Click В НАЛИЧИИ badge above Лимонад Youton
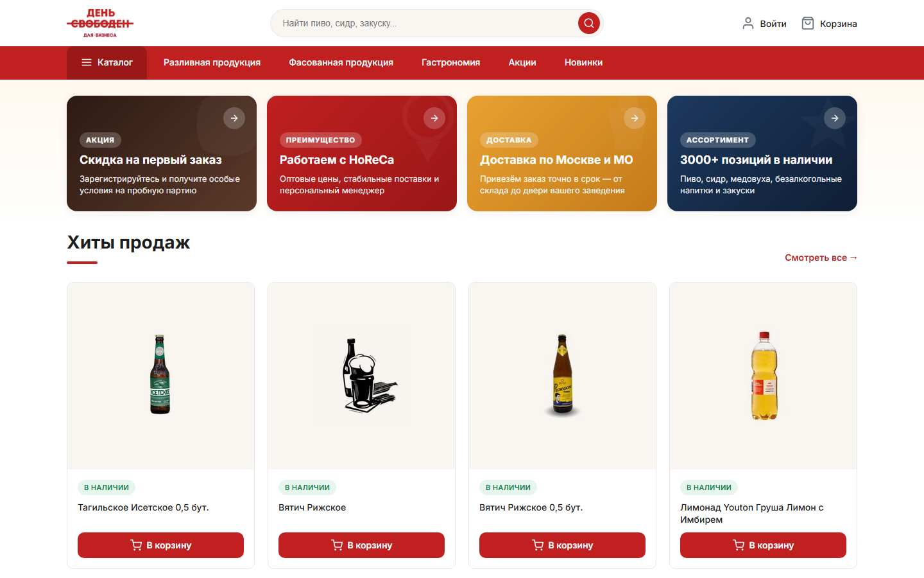The height and width of the screenshot is (578, 924). pos(709,487)
